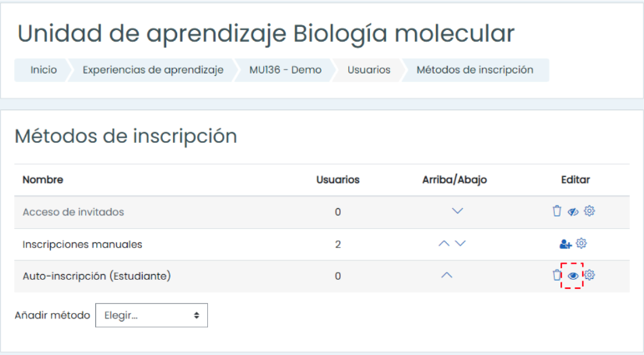Move Inscripciones manuales down
The width and height of the screenshot is (644, 355).
coord(460,244)
